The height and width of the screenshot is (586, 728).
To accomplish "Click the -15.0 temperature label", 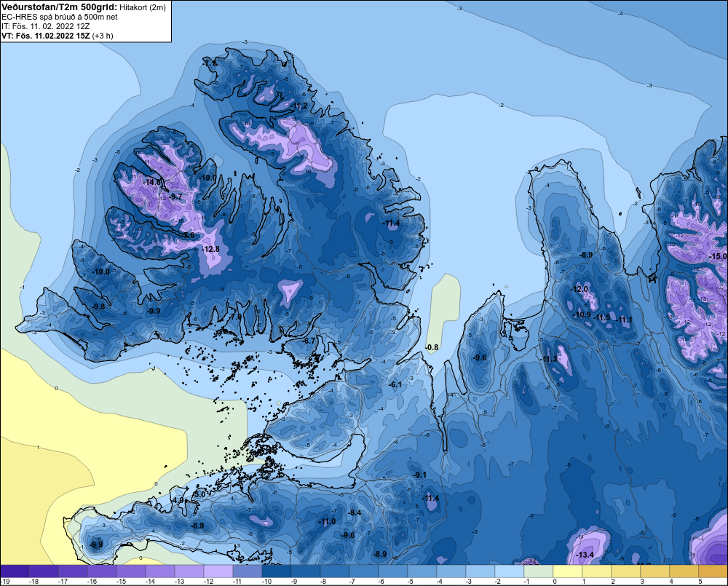I will 719,257.
